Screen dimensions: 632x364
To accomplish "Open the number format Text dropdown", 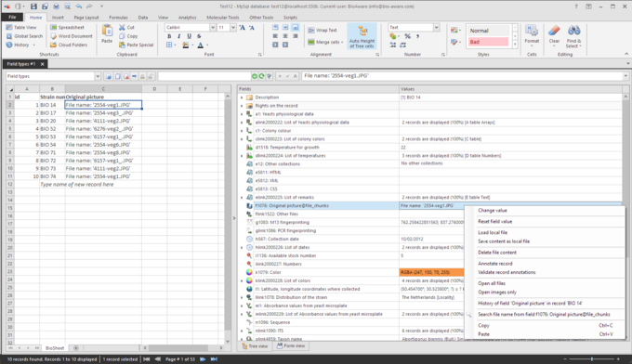I will (436, 27).
